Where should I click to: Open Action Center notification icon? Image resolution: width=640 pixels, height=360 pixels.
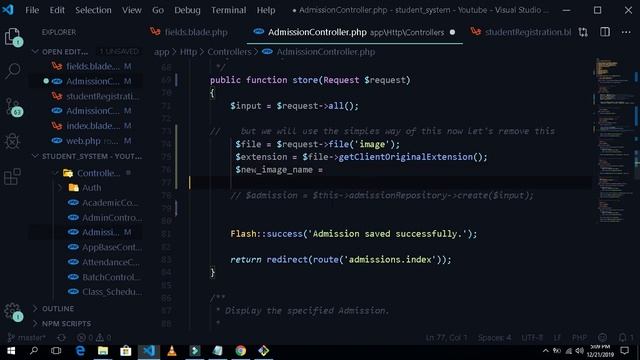tap(624, 351)
